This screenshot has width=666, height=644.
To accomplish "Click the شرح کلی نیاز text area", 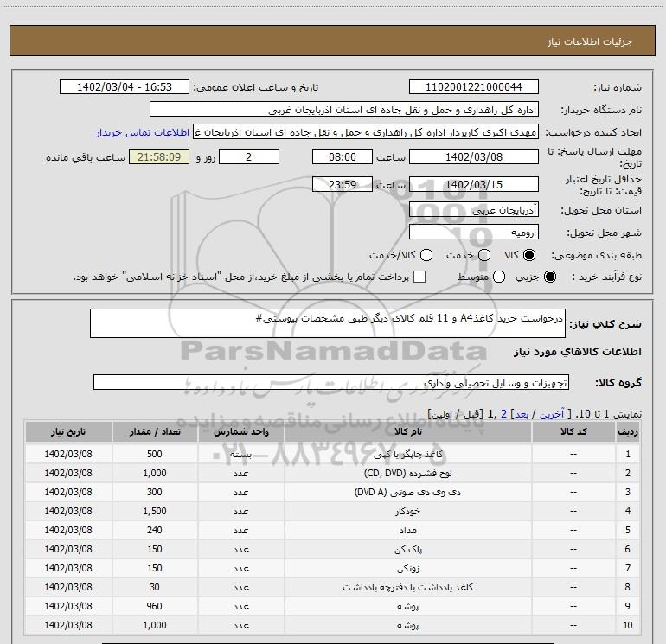I will coord(328,323).
